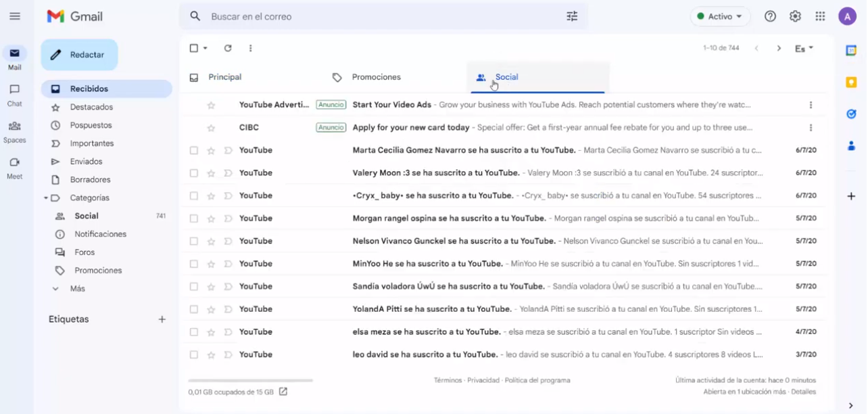Open Promociones category in sidebar
Image resolution: width=868 pixels, height=414 pixels.
click(98, 271)
